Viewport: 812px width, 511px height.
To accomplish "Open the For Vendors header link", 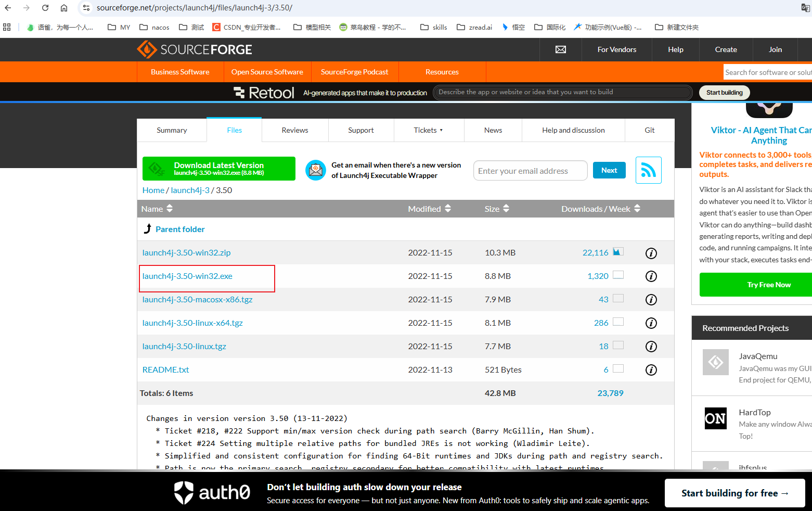I will [x=617, y=49].
